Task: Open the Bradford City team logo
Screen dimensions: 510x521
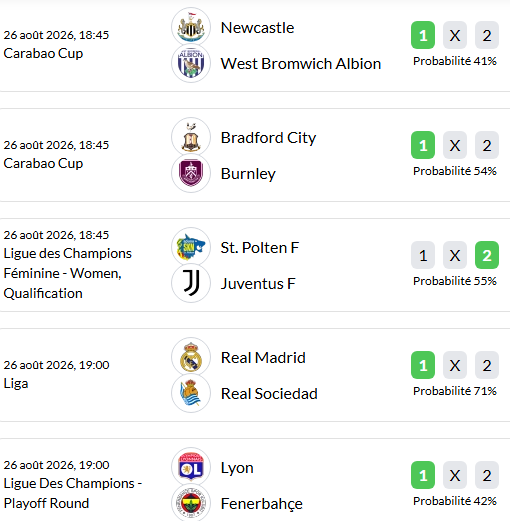Action: pyautogui.click(x=191, y=137)
